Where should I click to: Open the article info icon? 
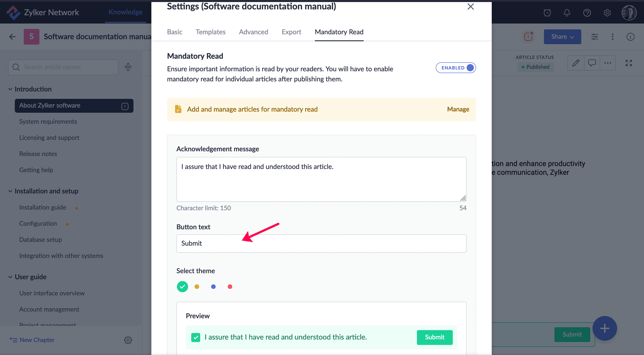[x=630, y=37]
